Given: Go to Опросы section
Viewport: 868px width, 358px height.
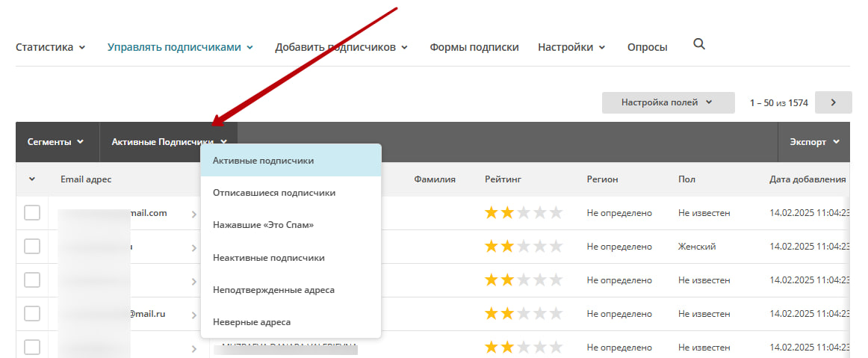Looking at the screenshot, I should [x=647, y=47].
